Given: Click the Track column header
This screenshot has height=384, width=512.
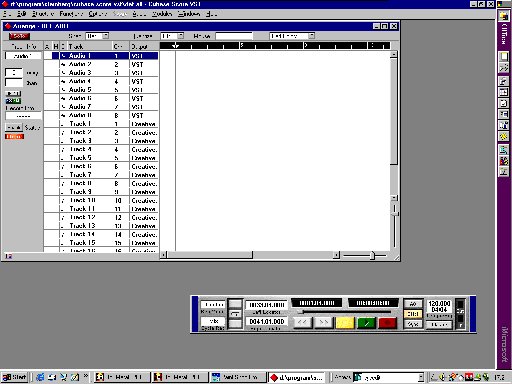Looking at the screenshot, I should [89, 46].
